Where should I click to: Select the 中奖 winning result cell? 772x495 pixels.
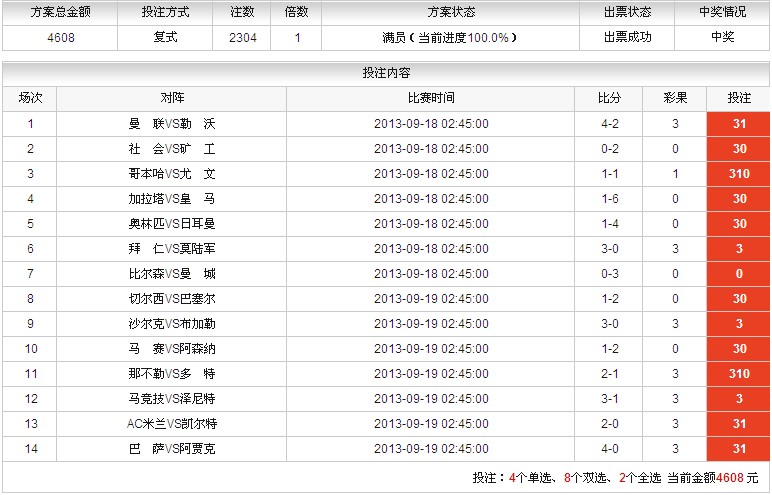(722, 38)
